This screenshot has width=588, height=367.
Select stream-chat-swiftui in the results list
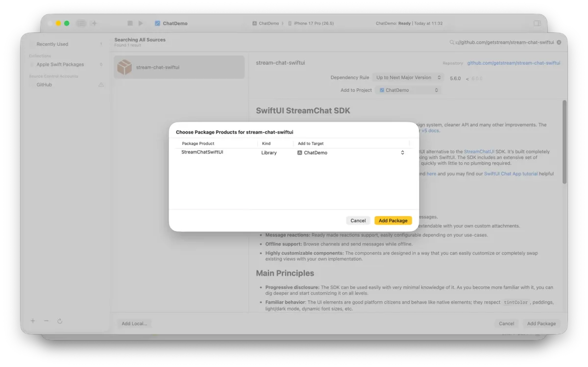tap(179, 67)
